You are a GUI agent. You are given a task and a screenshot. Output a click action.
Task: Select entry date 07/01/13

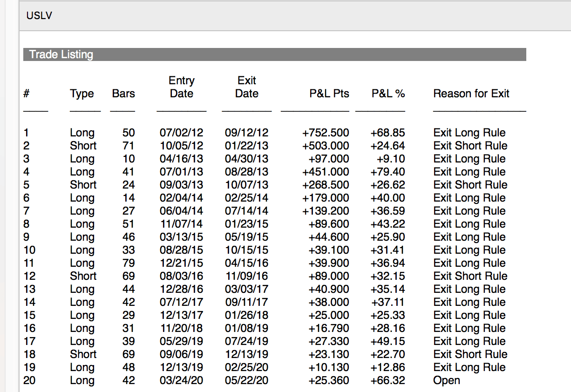(x=182, y=172)
